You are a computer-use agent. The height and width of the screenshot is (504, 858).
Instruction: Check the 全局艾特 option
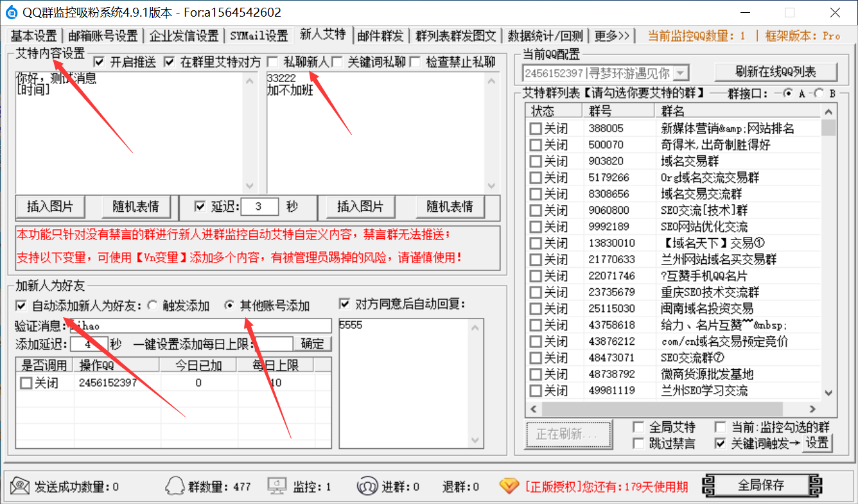click(x=638, y=427)
